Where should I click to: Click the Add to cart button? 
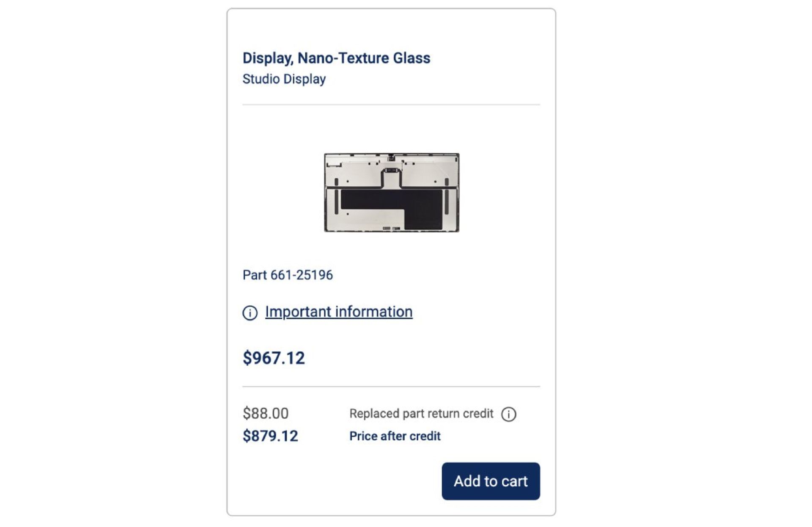tap(490, 481)
